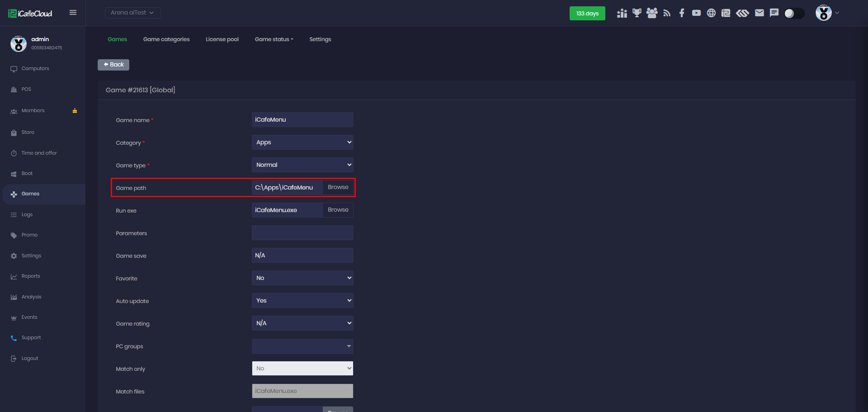Open the Game type dropdown
Screen dimensions: 868x412
point(302,165)
